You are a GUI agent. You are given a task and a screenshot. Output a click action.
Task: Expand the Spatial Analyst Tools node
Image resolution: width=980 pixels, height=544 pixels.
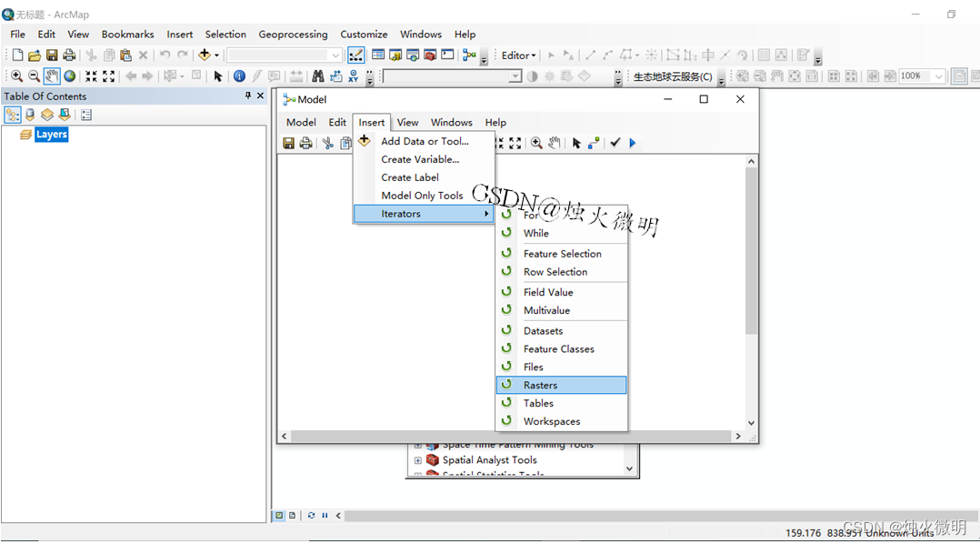coord(418,460)
